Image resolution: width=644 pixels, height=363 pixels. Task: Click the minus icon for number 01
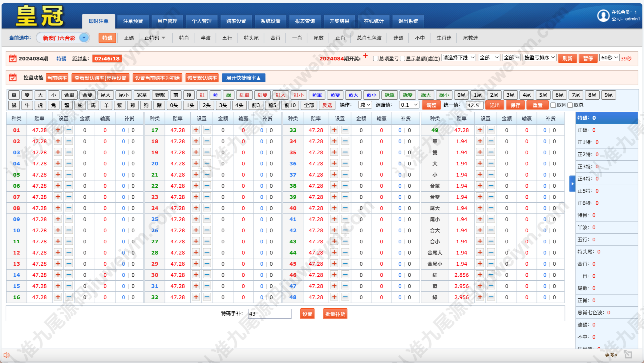tap(69, 130)
